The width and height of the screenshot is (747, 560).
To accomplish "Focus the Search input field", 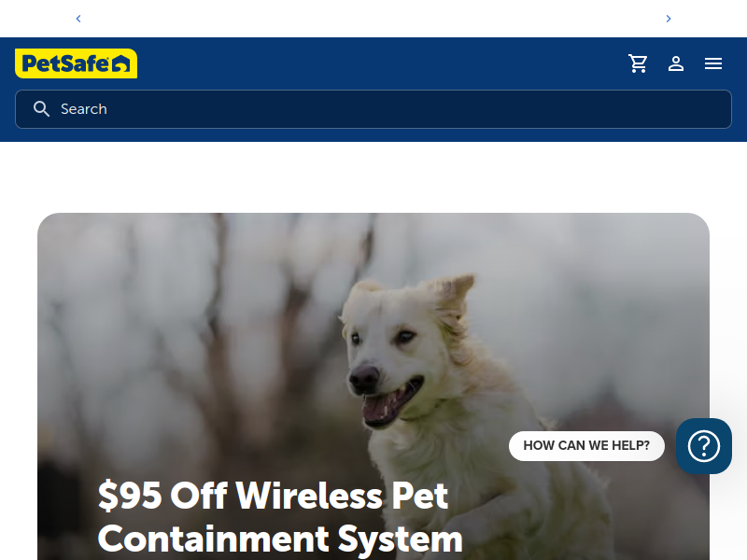I will tap(373, 109).
